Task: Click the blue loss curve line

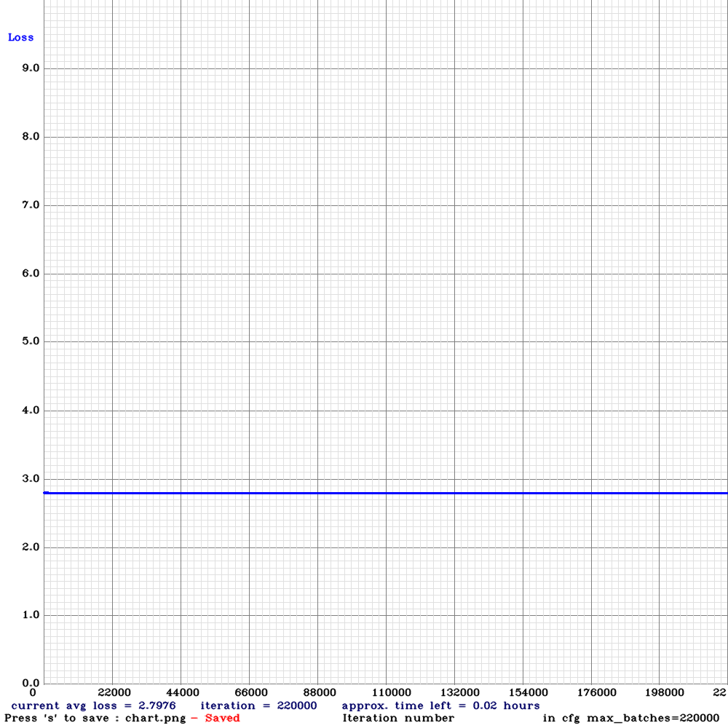Action: [x=386, y=493]
